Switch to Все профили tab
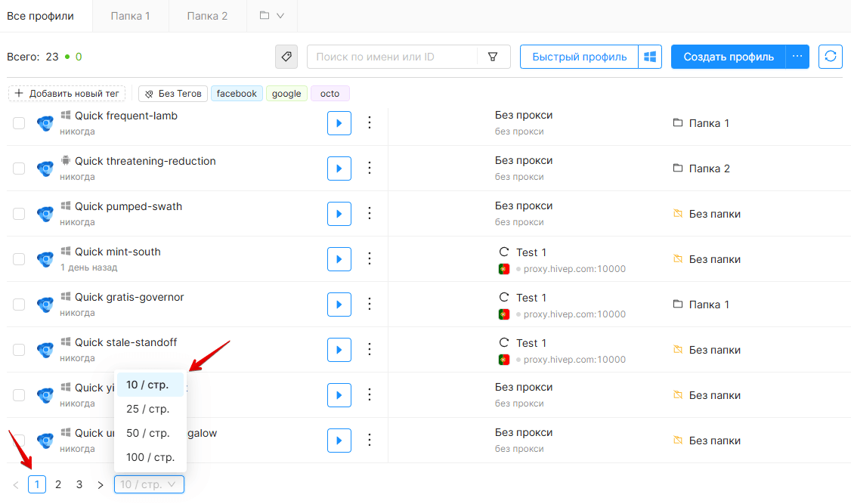The image size is (851, 504). coord(40,16)
